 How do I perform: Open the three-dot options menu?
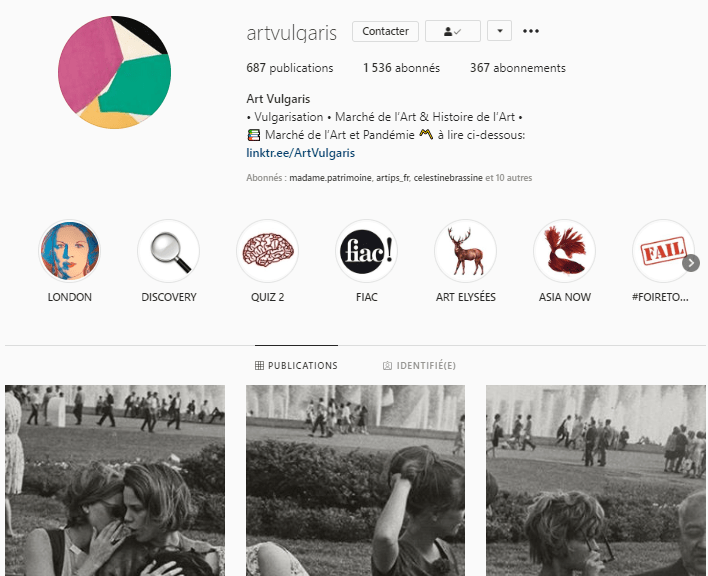(531, 31)
